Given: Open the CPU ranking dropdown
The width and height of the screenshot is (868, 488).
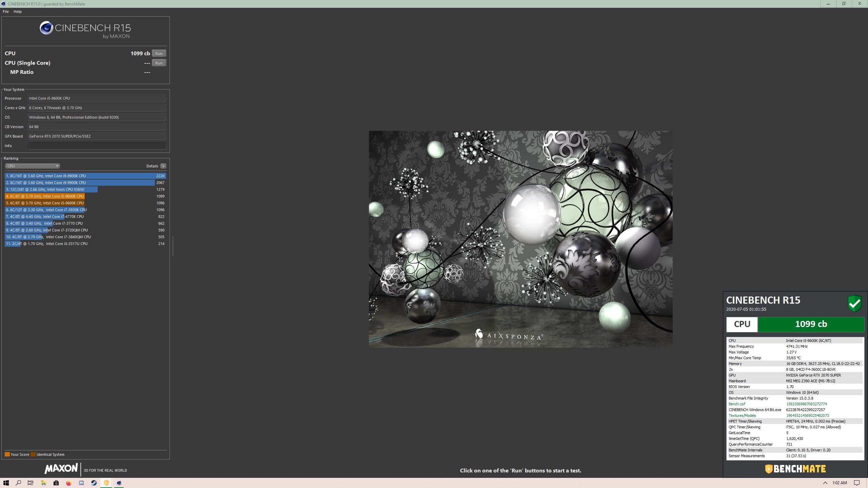Looking at the screenshot, I should tap(33, 166).
